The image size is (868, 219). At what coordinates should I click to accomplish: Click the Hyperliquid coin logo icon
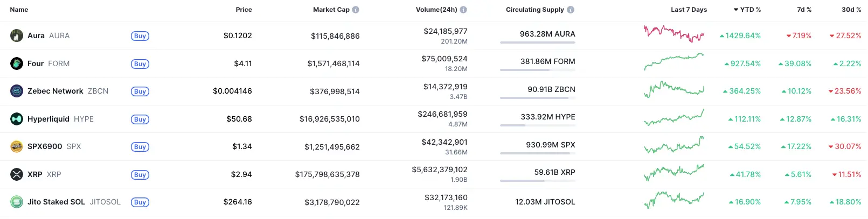point(17,119)
